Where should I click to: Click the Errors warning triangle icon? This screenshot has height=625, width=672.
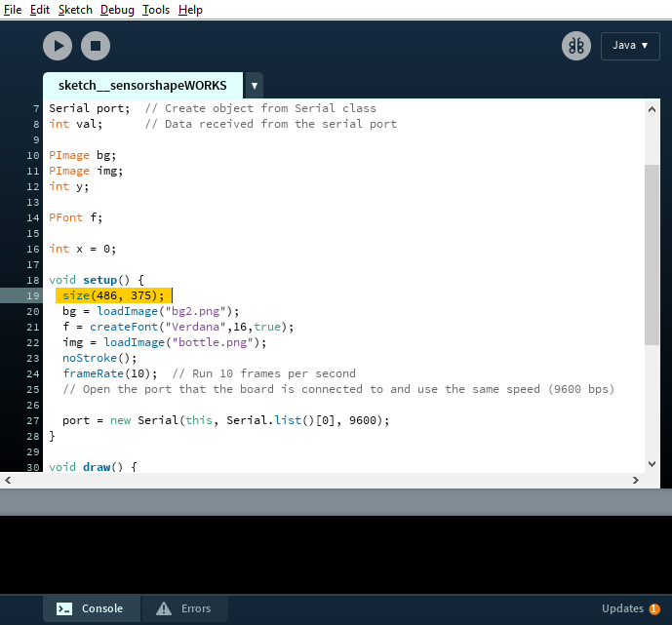(164, 608)
